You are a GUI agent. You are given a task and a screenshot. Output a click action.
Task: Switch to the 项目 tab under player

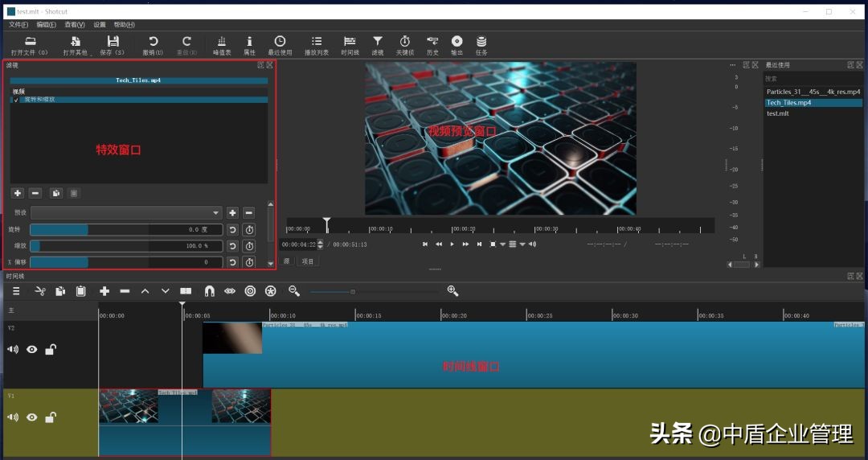308,261
